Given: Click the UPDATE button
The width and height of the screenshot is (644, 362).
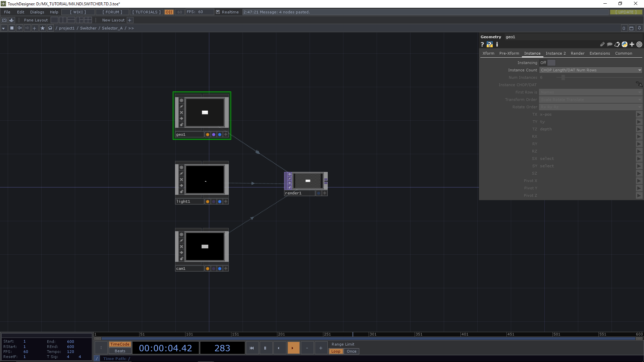Looking at the screenshot, I should 626,12.
